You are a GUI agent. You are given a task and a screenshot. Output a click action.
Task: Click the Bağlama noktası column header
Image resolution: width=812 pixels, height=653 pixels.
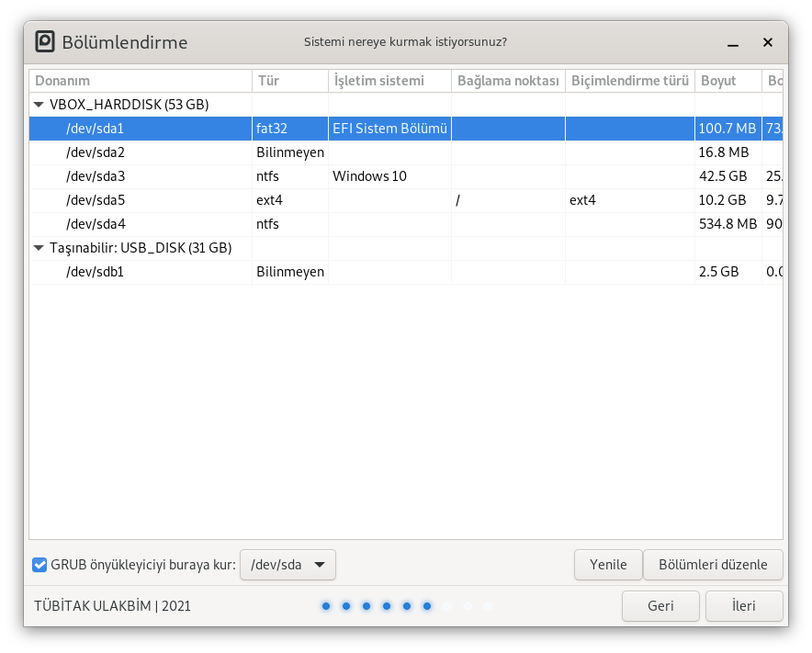tap(509, 81)
